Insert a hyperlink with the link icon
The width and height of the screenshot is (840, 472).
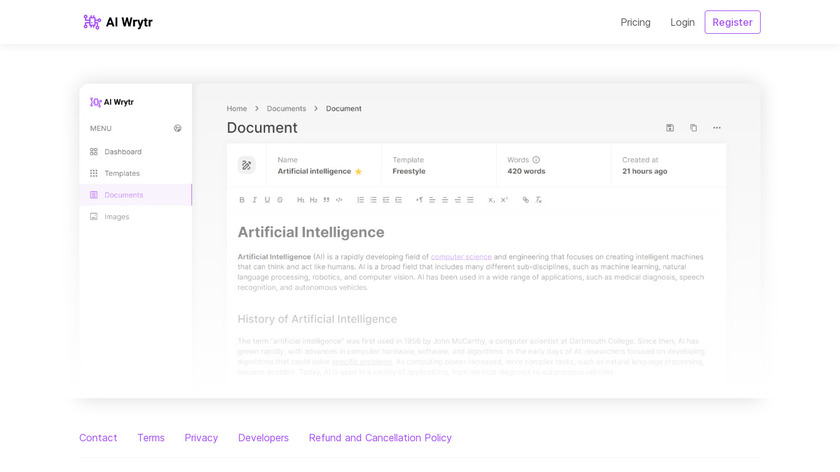526,200
